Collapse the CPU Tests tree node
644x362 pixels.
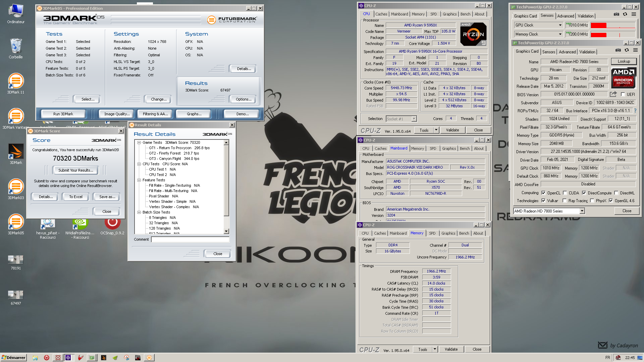pos(139,164)
